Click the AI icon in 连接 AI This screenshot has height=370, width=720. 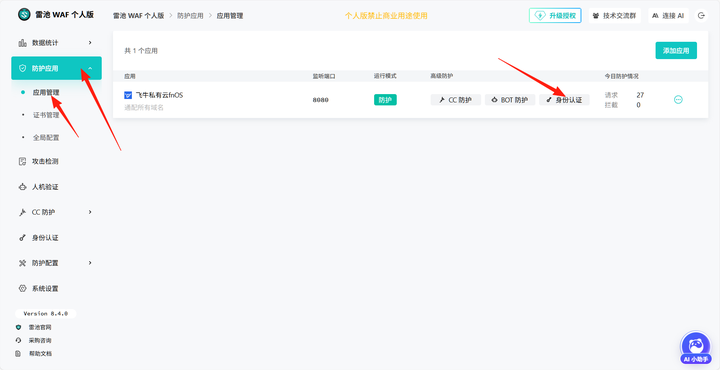pos(655,16)
